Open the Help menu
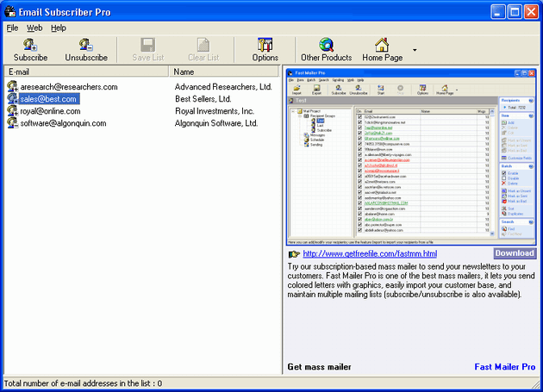The width and height of the screenshot is (543, 392). pyautogui.click(x=58, y=28)
